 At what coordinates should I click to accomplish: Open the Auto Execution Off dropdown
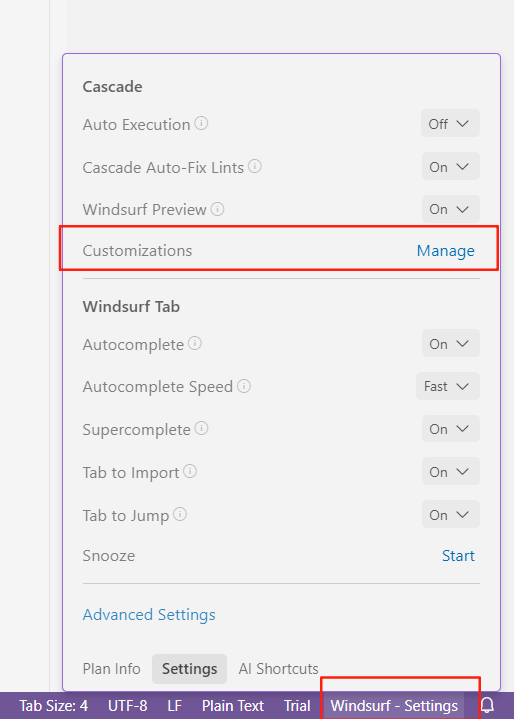(450, 123)
